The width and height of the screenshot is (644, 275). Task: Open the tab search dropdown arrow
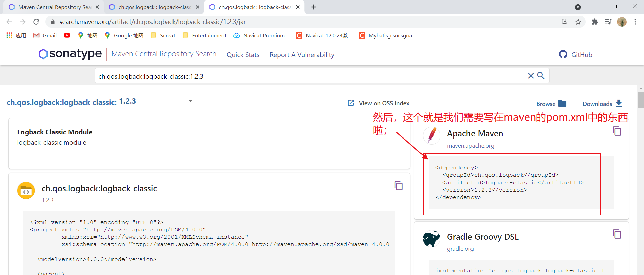[578, 7]
